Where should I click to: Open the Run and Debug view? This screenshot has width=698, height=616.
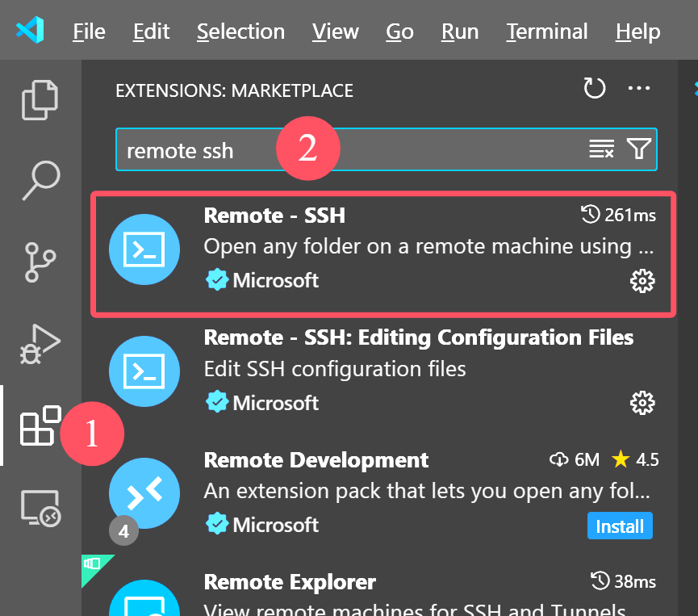click(x=40, y=344)
